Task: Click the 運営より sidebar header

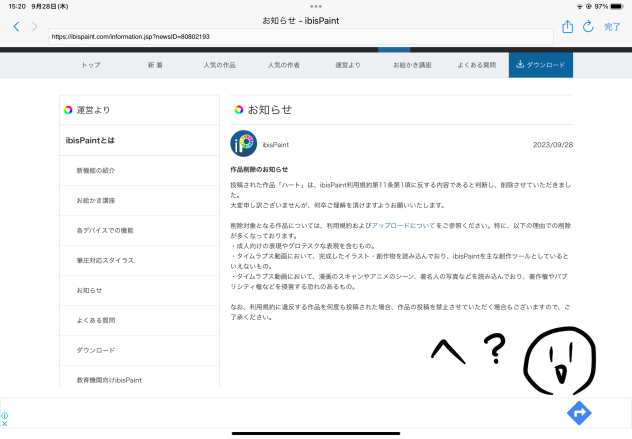Action: point(93,110)
